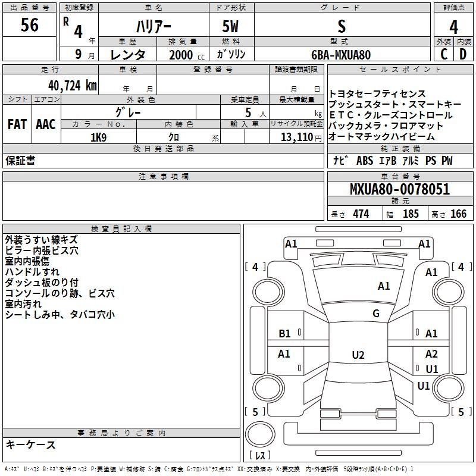Select the inspector note 外装うすい線キズ
The height and width of the screenshot is (476, 476).
[42, 240]
